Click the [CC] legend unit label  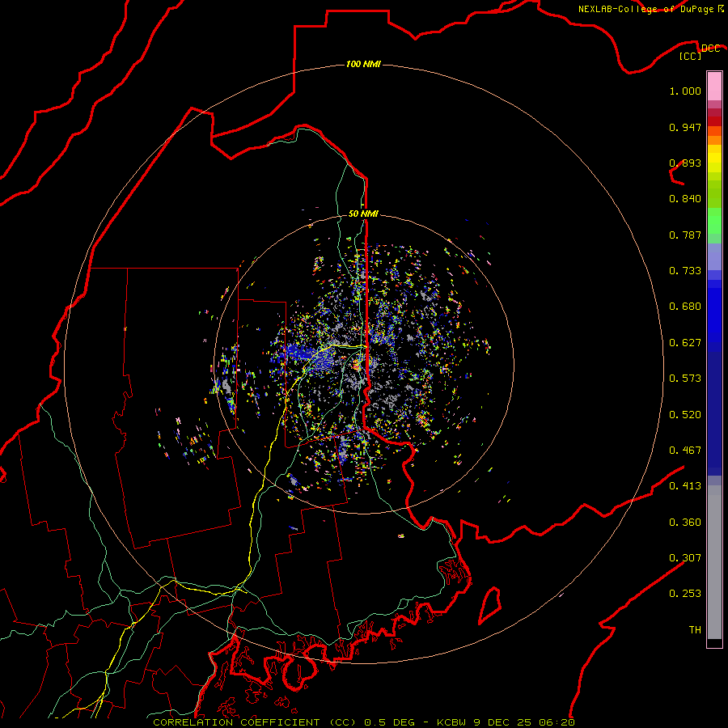tap(691, 56)
